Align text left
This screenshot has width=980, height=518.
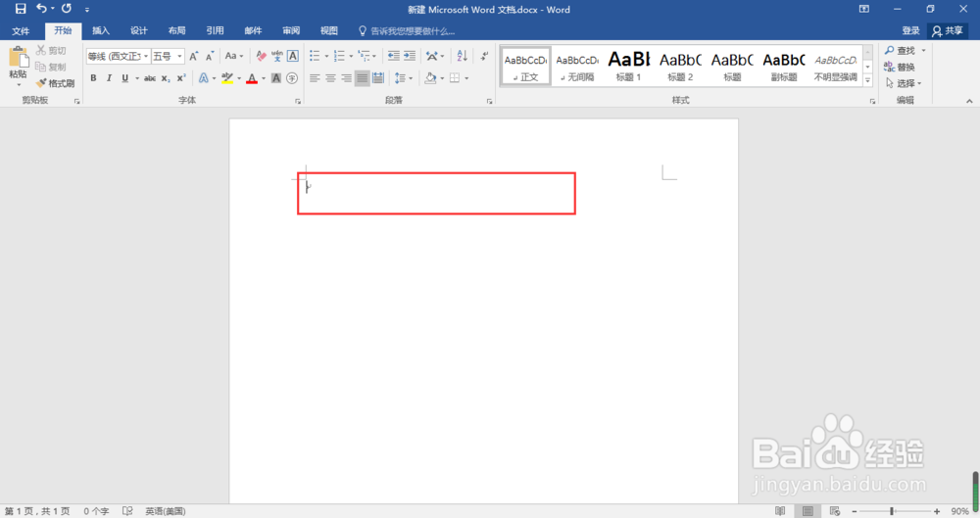(x=315, y=78)
